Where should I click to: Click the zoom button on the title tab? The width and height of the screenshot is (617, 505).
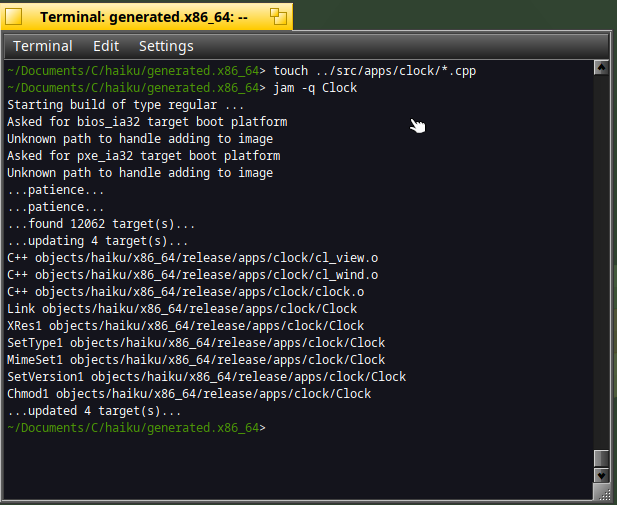click(x=278, y=17)
